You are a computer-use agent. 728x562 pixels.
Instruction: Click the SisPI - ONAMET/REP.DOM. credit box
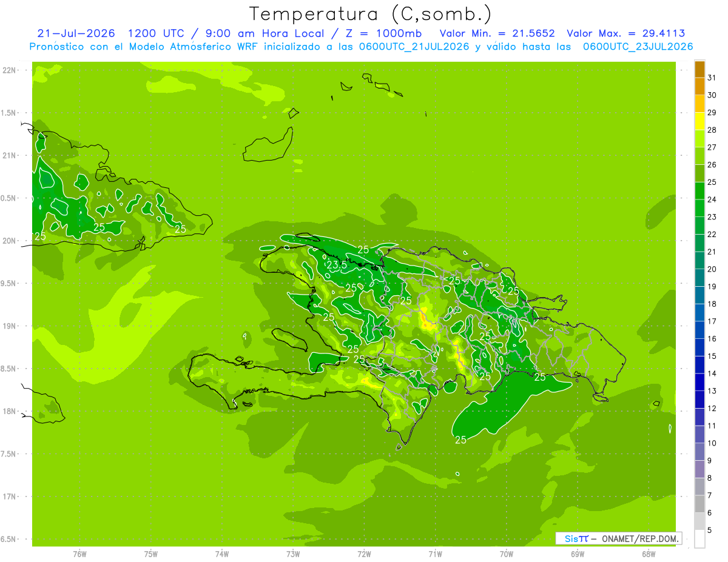(x=619, y=538)
